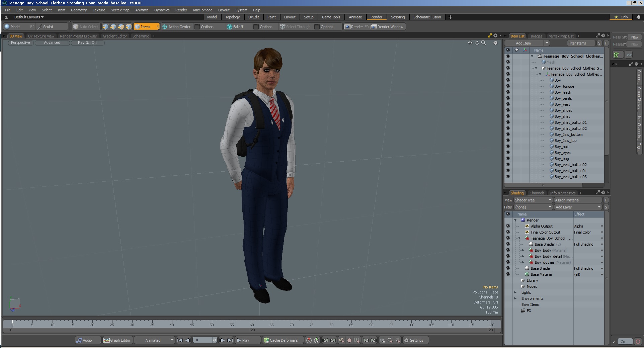Open the Geometry menu
Image resolution: width=644 pixels, height=348 pixels.
coord(79,10)
